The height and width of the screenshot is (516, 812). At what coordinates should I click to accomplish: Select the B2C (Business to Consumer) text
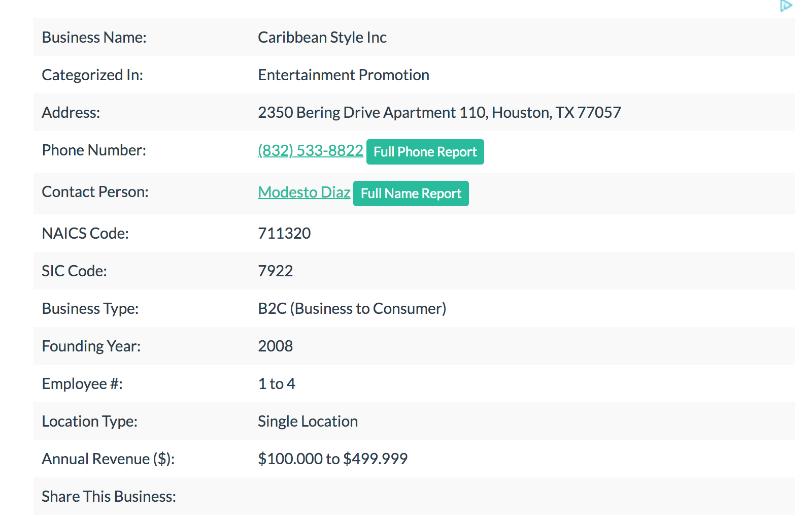tap(352, 309)
